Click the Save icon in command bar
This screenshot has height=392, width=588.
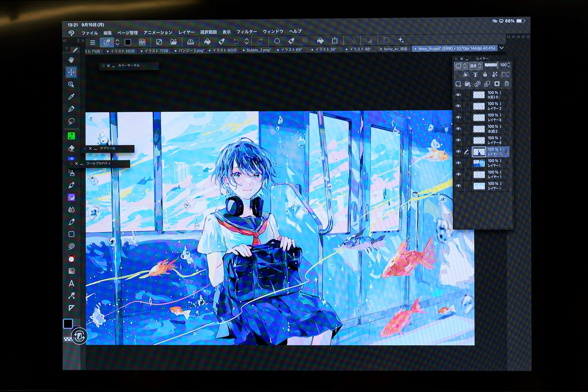tap(190, 41)
